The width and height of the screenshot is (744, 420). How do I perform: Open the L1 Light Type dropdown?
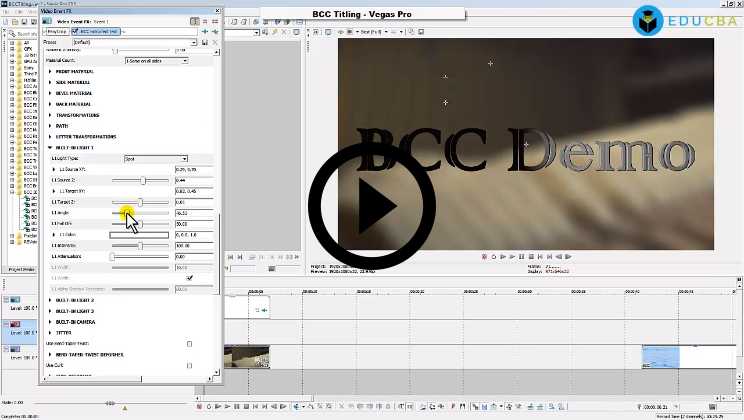(155, 159)
